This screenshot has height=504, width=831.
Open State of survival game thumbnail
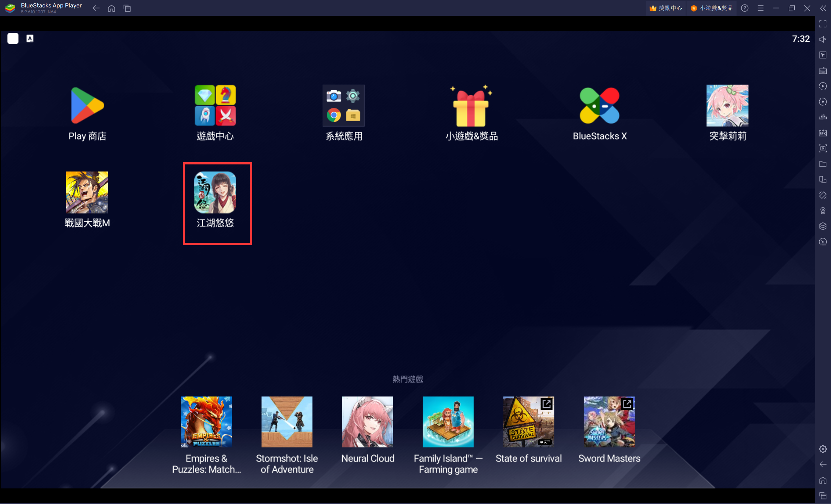tap(529, 422)
